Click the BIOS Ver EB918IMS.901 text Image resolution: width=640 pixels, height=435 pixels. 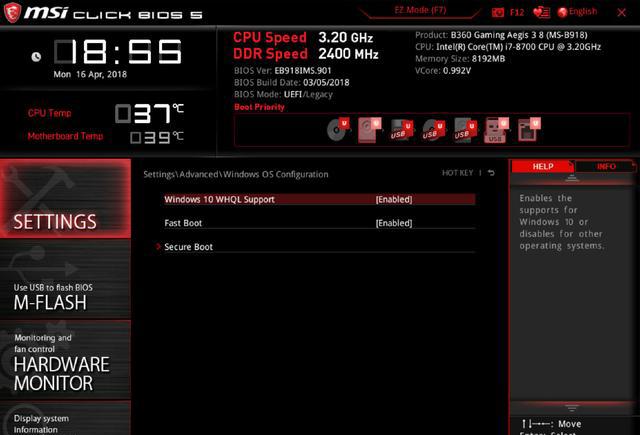(282, 71)
